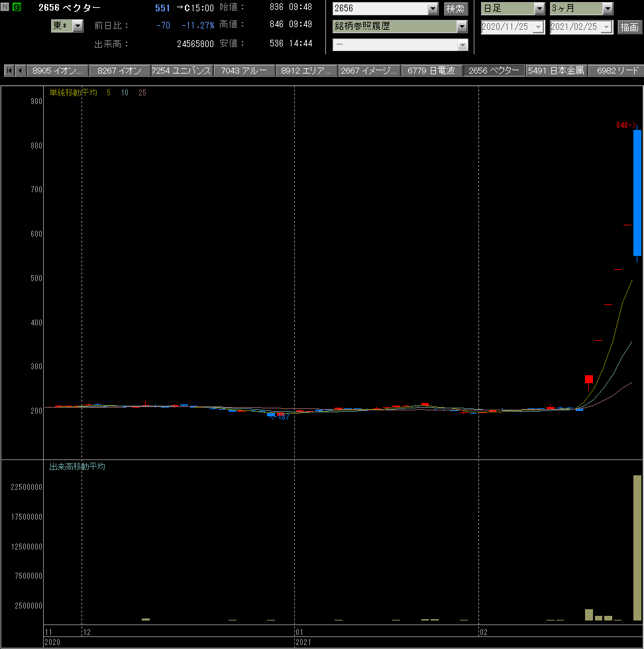The height and width of the screenshot is (649, 644).
Task: Click the 12 month axis marker
Action: tap(86, 632)
